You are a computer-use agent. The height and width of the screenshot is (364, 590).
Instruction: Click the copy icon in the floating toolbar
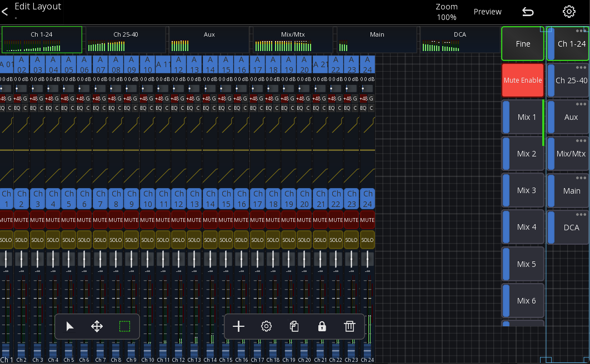click(294, 326)
